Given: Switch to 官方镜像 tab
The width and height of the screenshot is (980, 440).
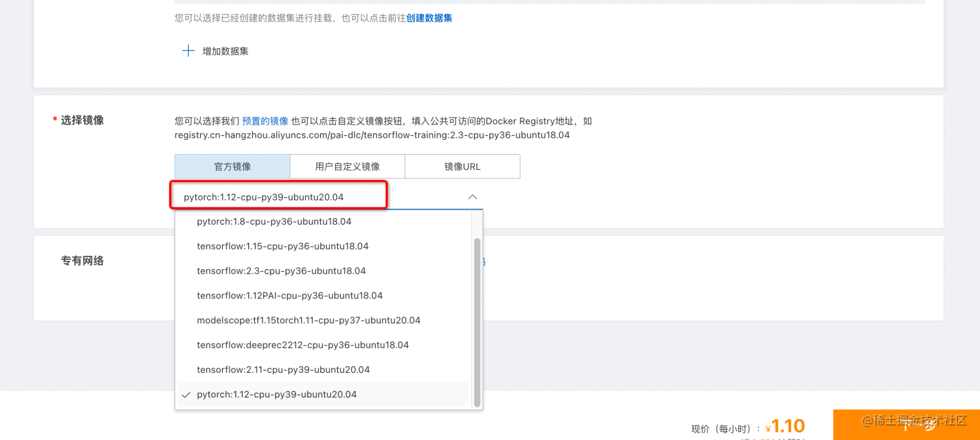Looking at the screenshot, I should (233, 166).
